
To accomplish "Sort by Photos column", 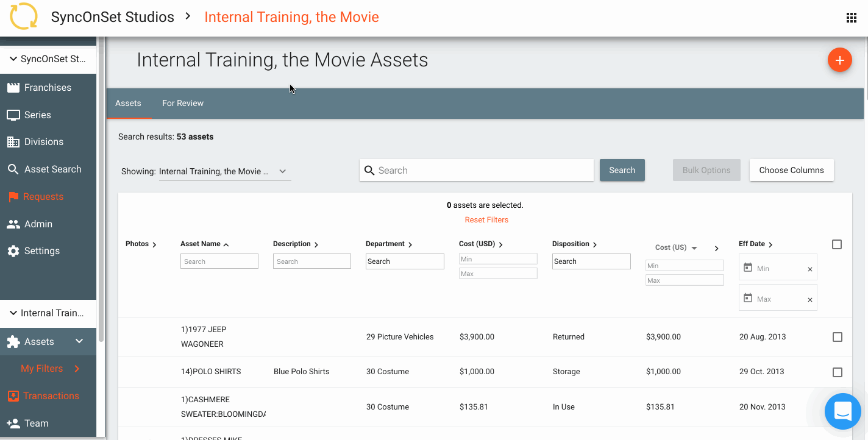I will [141, 244].
